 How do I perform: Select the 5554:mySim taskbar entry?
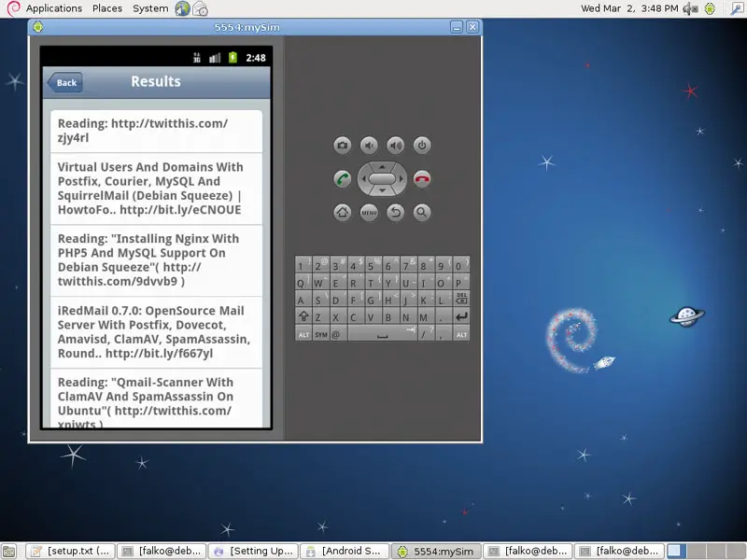[x=436, y=551]
